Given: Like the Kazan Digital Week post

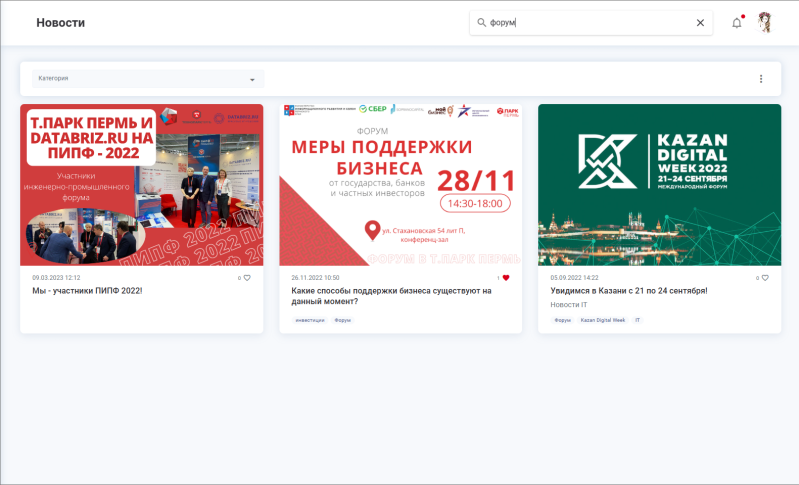Looking at the screenshot, I should (x=765, y=277).
